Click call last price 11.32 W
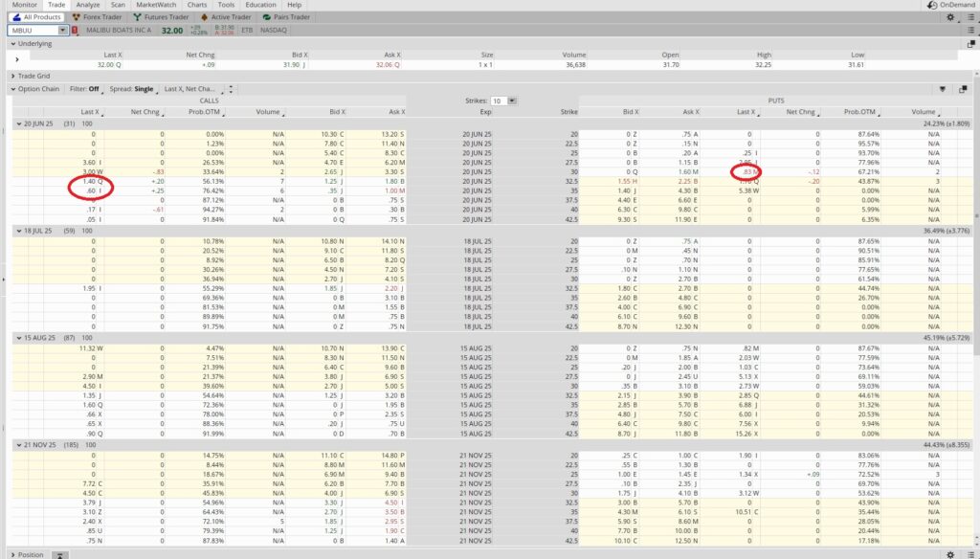 (91, 348)
